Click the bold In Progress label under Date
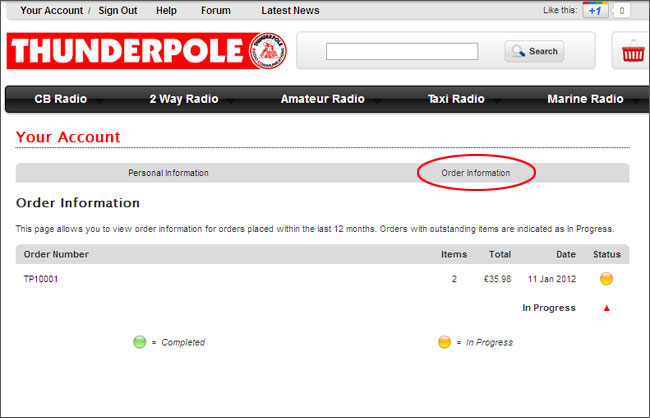This screenshot has height=418, width=650. (x=549, y=308)
